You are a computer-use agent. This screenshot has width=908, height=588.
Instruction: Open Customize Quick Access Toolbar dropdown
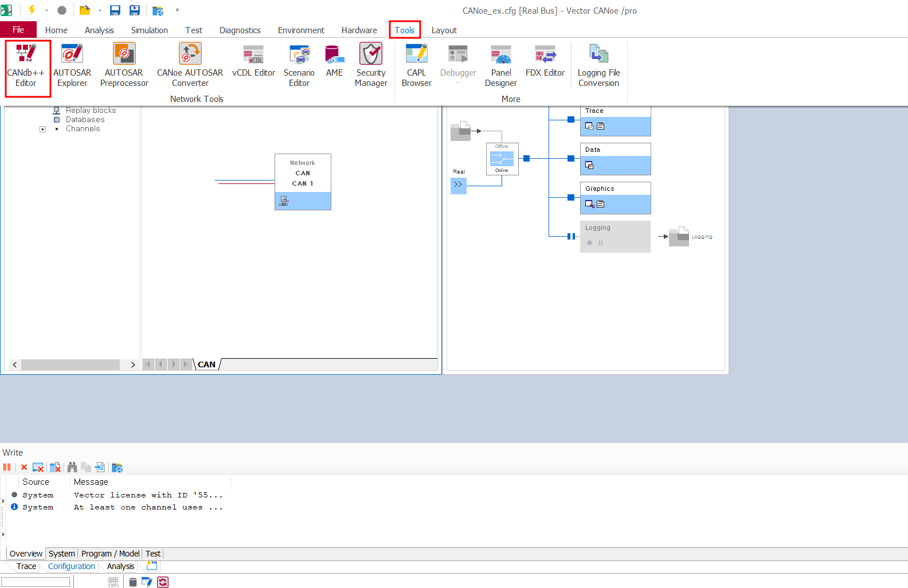177,10
